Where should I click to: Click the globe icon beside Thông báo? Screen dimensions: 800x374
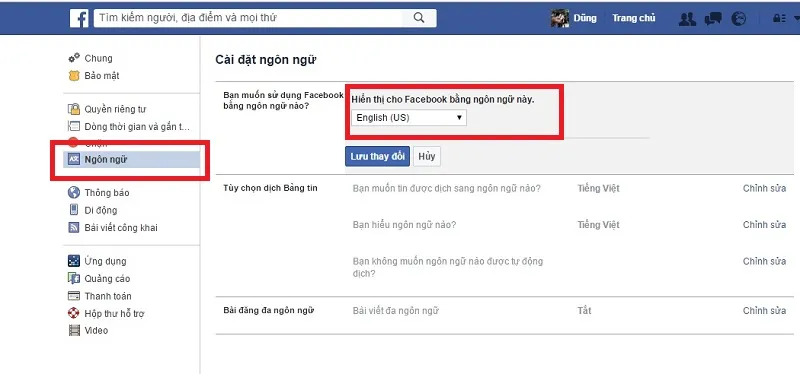pyautogui.click(x=74, y=192)
